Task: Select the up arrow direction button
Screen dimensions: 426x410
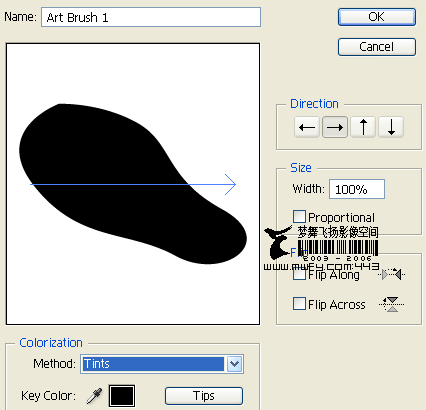Action: 363,127
